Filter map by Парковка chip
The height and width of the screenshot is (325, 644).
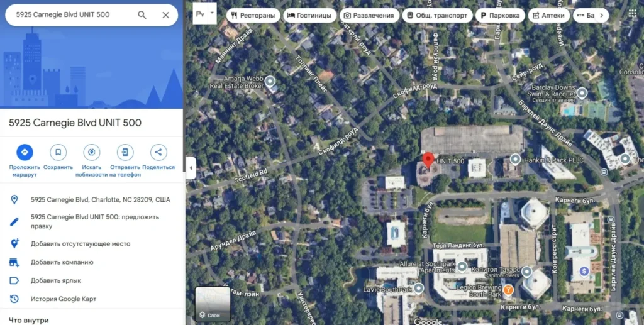point(500,15)
